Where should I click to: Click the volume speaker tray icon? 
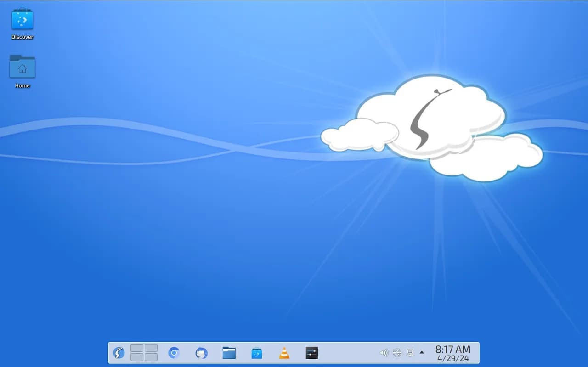384,353
